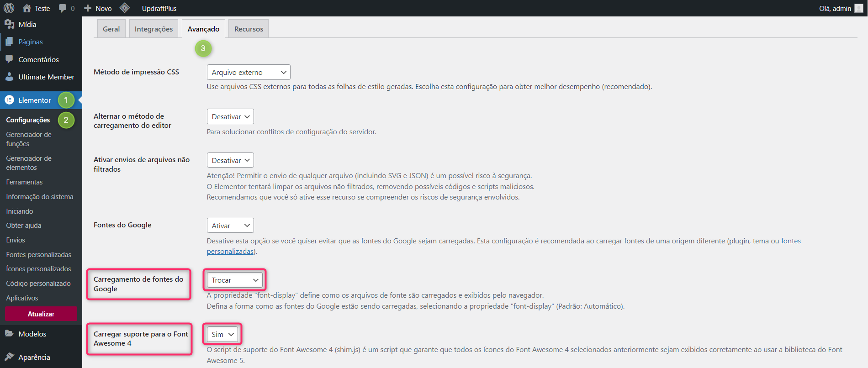
Task: Open Ultimate Member from the sidebar
Action: (46, 77)
